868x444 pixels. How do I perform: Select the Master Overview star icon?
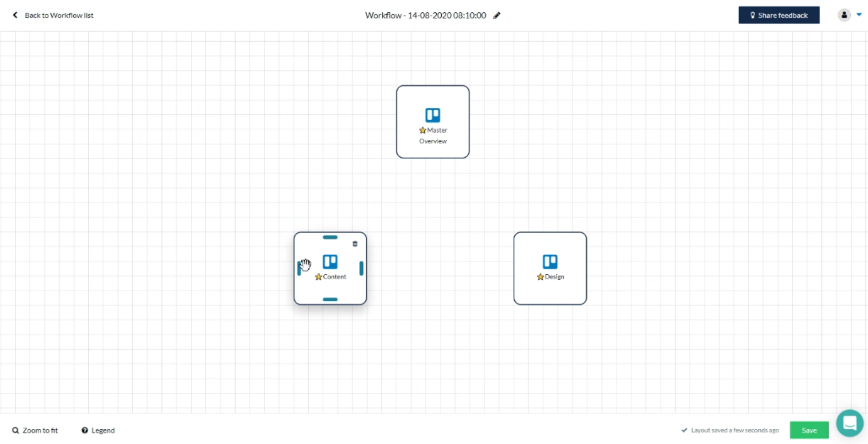pos(423,131)
